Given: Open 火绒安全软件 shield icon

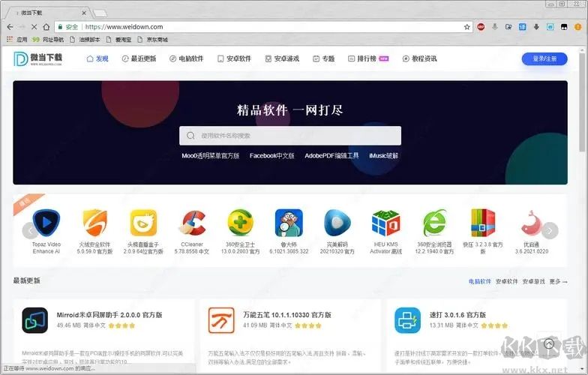Looking at the screenshot, I should pos(94,223).
